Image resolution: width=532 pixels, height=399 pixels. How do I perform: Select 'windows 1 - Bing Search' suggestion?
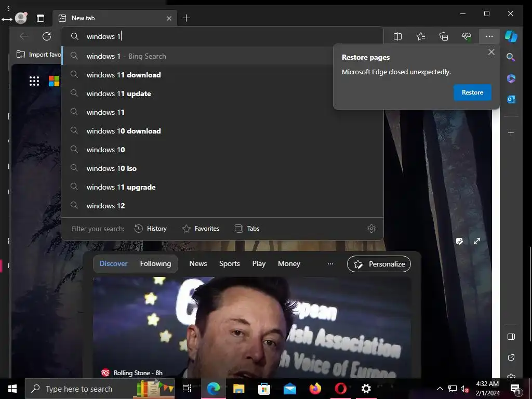tap(222, 56)
